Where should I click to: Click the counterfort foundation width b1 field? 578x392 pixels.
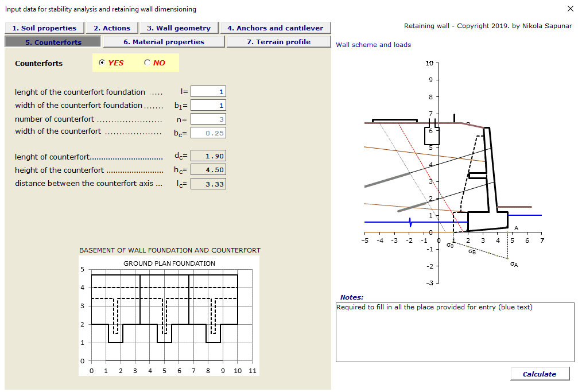click(x=208, y=106)
